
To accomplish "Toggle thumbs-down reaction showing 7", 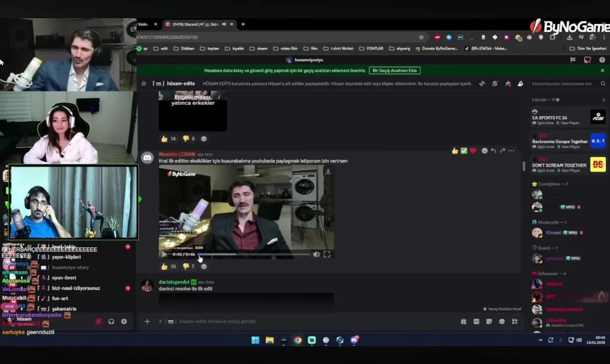I will (189, 266).
